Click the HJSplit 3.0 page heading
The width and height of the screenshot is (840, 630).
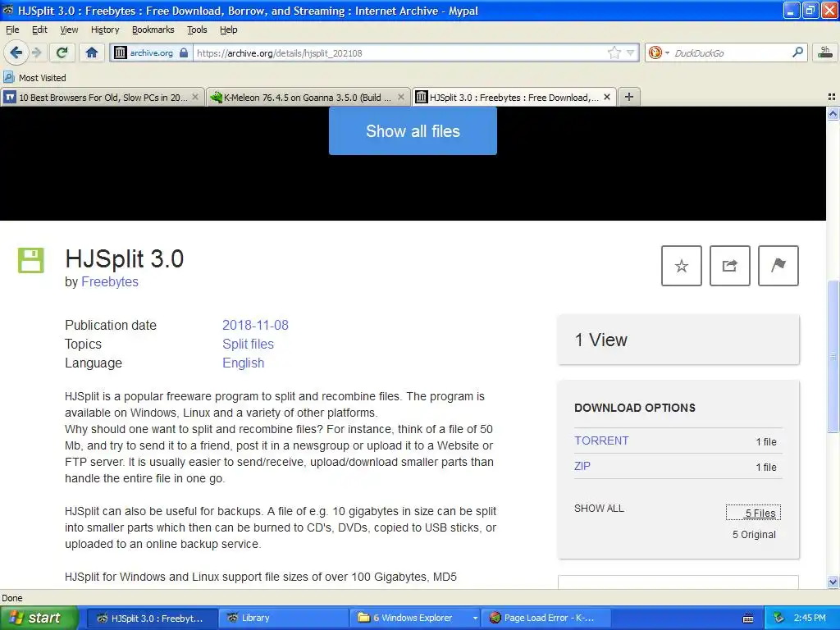(125, 258)
